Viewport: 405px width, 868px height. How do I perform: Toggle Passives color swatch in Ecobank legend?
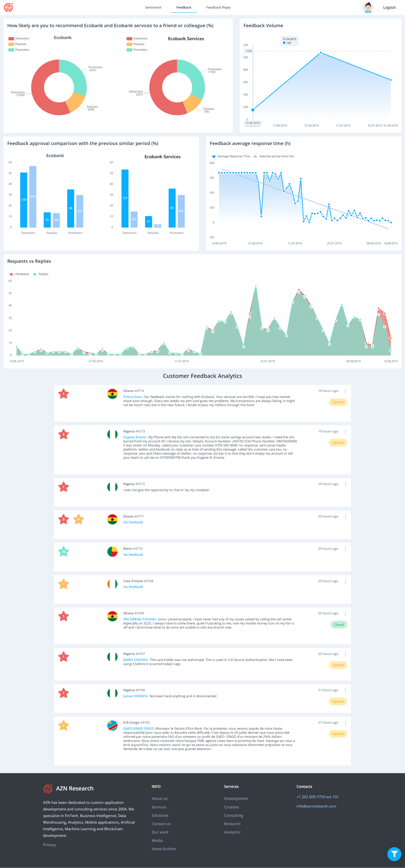pyautogui.click(x=11, y=44)
